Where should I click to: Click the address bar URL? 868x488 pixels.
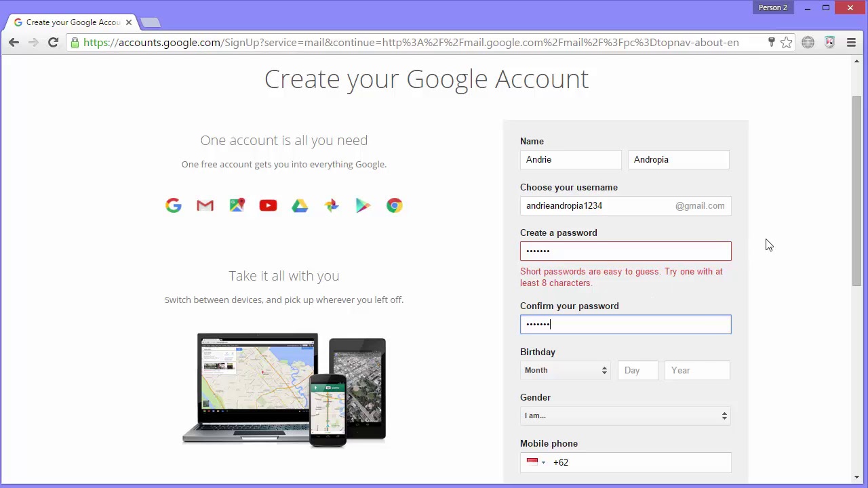pos(411,42)
